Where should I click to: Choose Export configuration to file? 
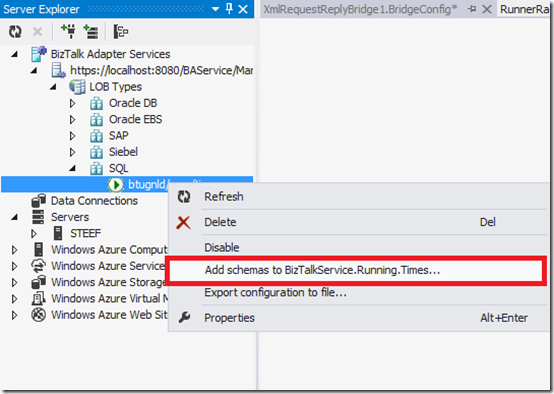pos(358,293)
